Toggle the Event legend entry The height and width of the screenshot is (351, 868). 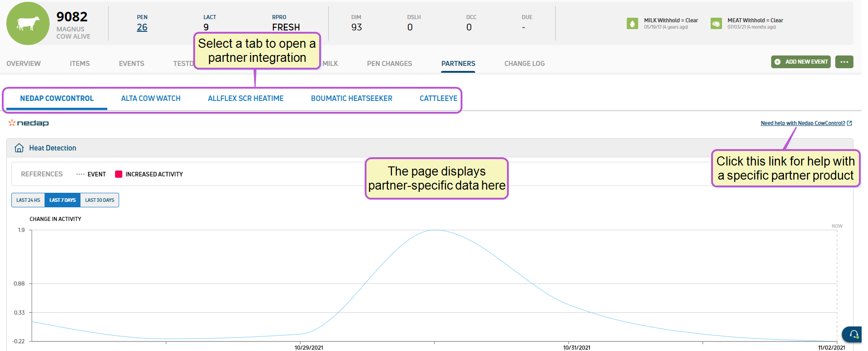click(91, 174)
